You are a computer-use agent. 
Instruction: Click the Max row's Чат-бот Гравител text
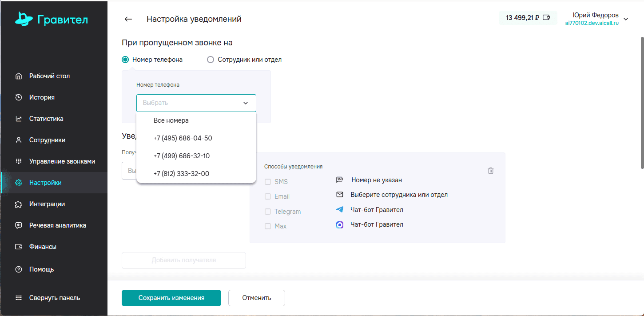coord(377,224)
